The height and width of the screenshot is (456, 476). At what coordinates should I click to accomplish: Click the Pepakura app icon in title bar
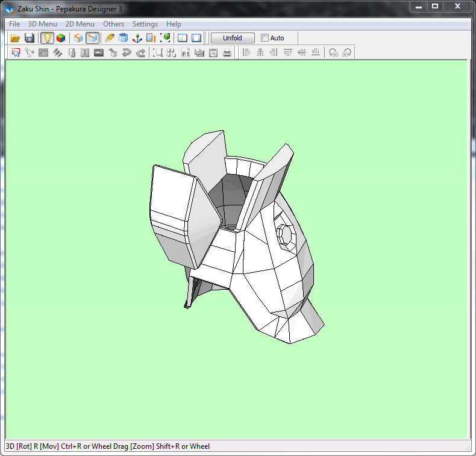(x=10, y=9)
